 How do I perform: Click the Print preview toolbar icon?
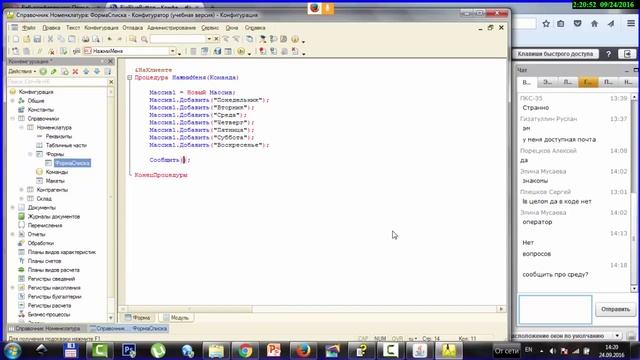tap(96, 39)
